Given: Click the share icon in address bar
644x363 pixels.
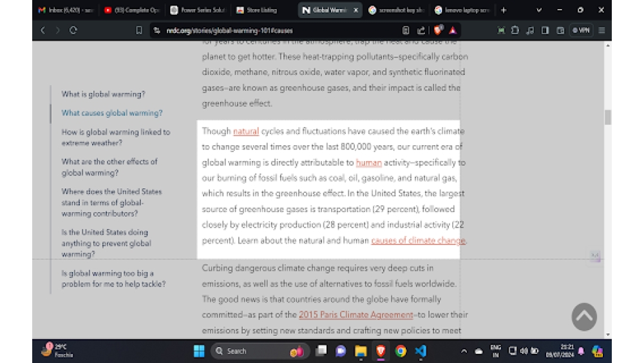Looking at the screenshot, I should tap(421, 30).
